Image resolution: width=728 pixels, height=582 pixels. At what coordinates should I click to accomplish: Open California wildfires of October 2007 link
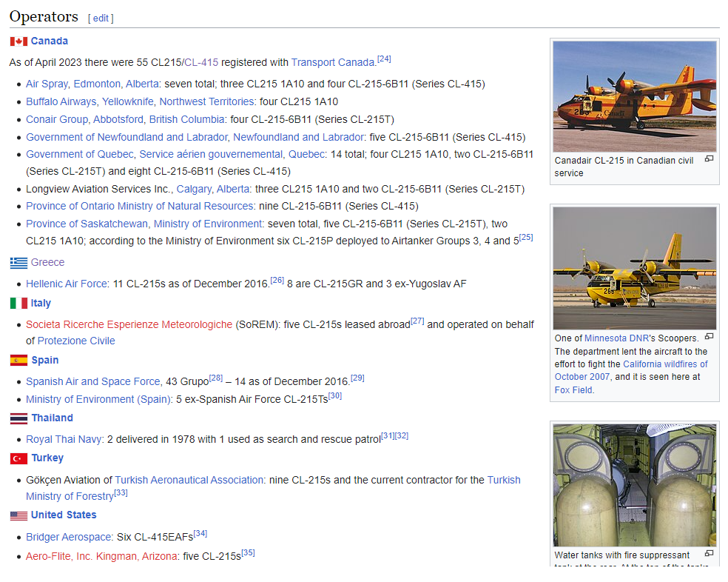[631, 370]
